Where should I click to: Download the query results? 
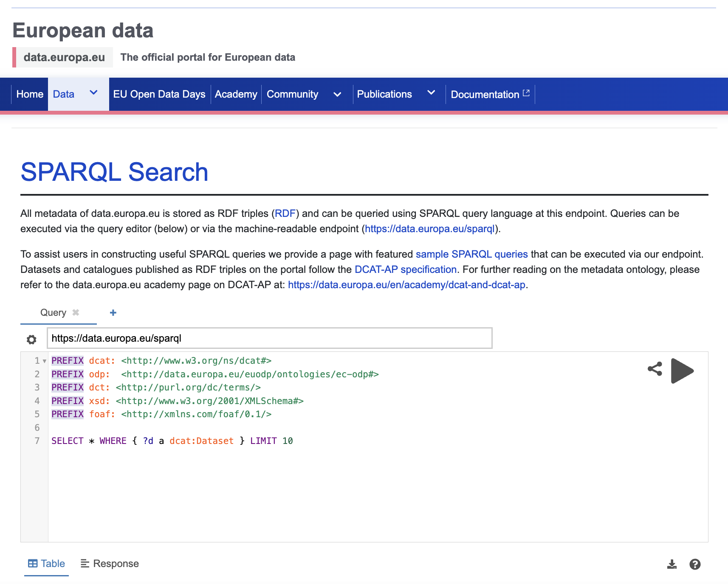[672, 564]
